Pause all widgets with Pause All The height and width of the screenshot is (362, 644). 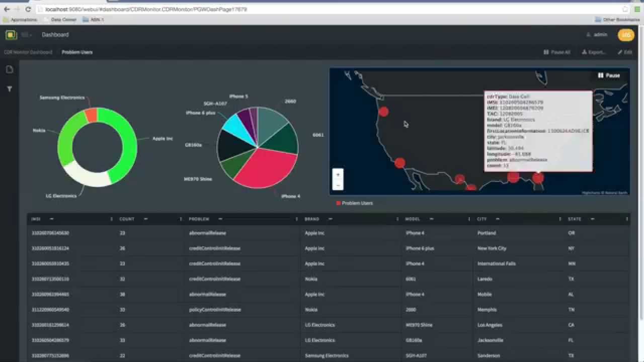tap(556, 52)
